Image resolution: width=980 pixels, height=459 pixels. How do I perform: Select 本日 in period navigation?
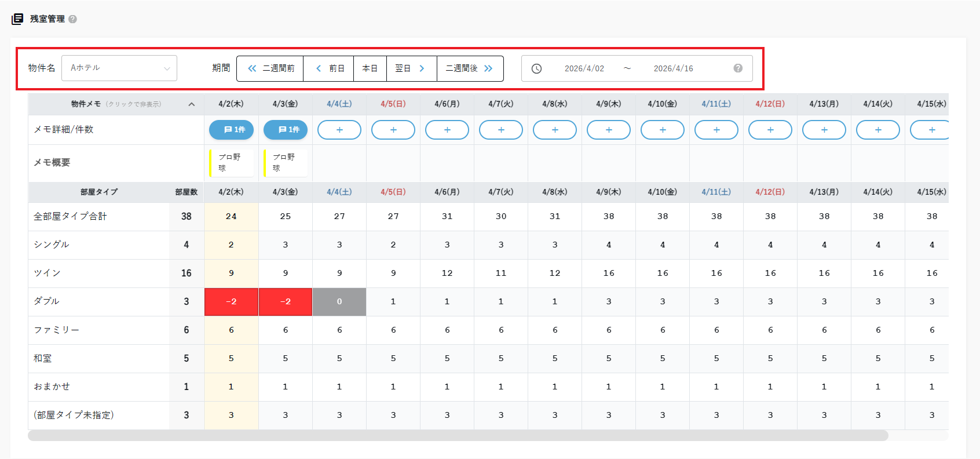[x=370, y=68]
